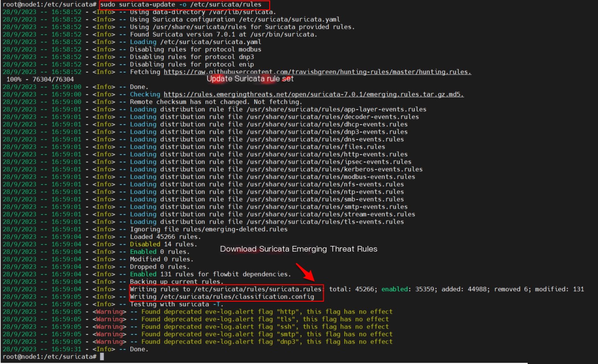The height and width of the screenshot is (364, 598).
Task: Click 'Disabling rules for protocol dnp3'
Action: (192, 57)
